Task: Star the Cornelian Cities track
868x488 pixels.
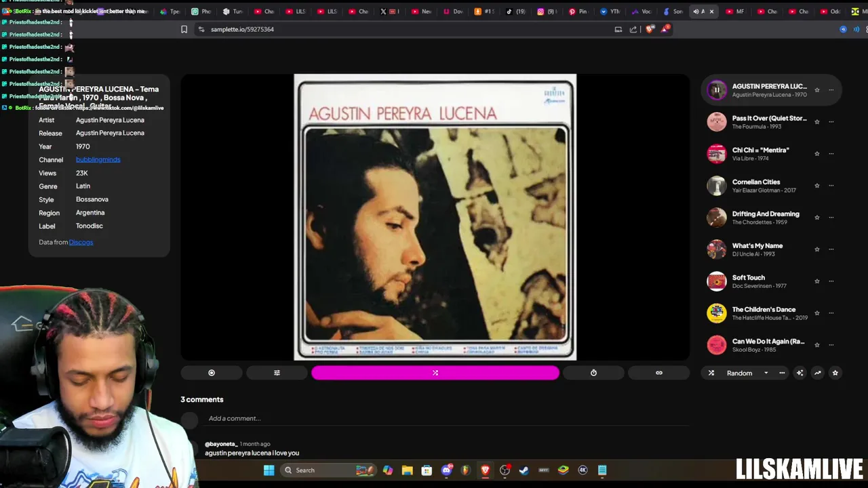Action: [x=816, y=186]
